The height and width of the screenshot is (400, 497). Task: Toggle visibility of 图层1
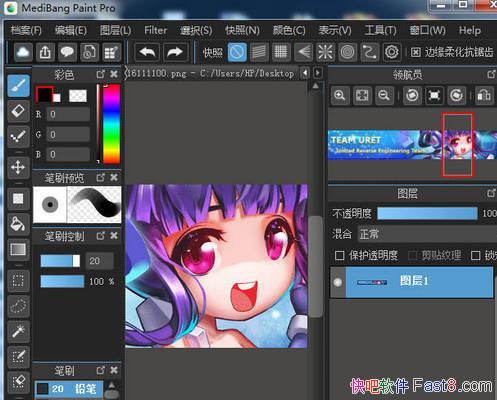[338, 282]
